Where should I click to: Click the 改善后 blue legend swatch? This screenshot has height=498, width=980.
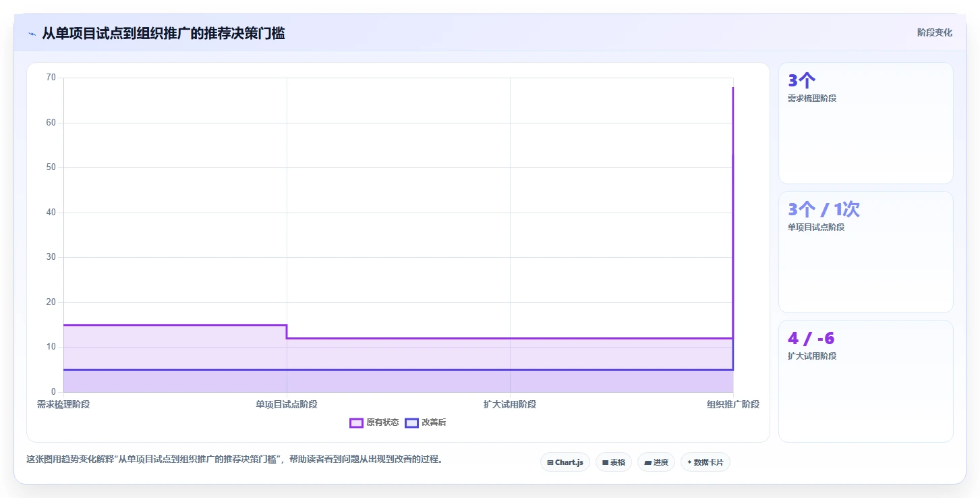411,422
